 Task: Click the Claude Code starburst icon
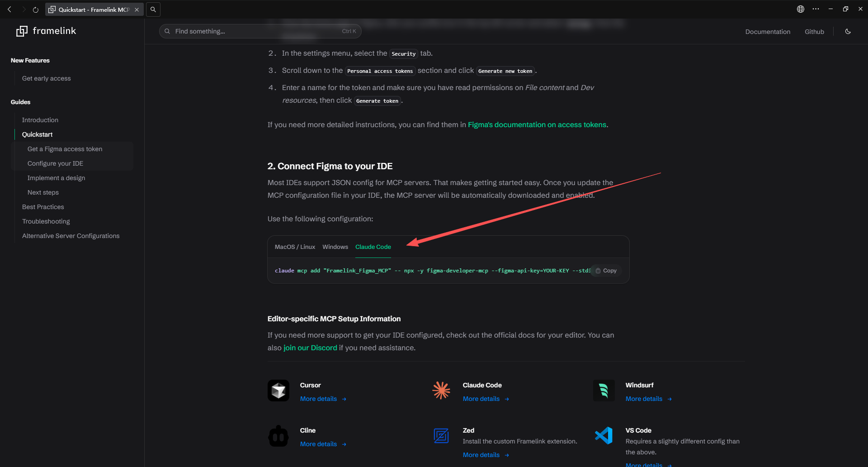tap(441, 391)
